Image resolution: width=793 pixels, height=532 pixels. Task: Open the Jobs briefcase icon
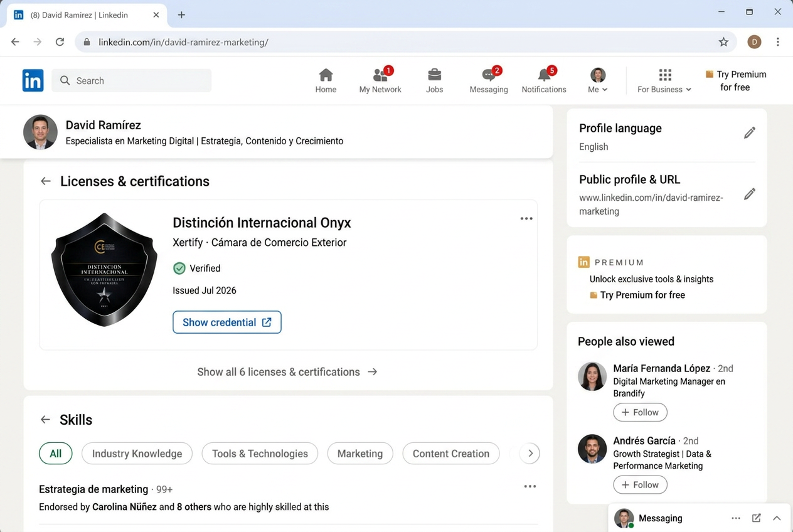click(x=434, y=81)
